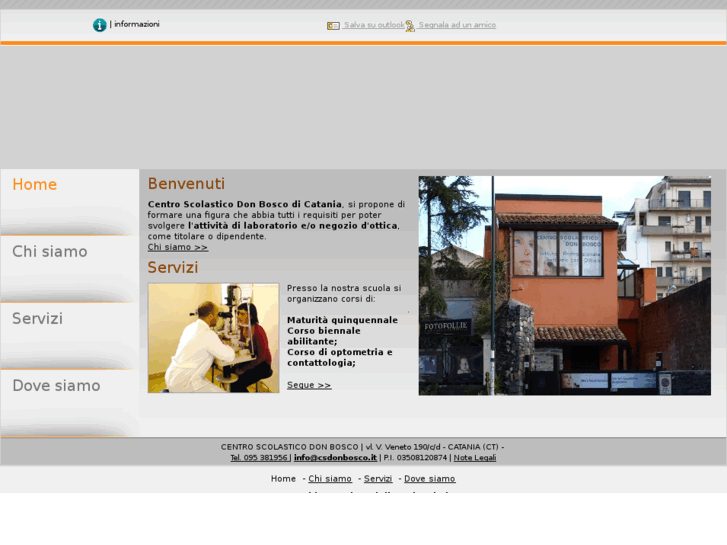
Task: Open the Note Legali link
Action: [x=475, y=457]
